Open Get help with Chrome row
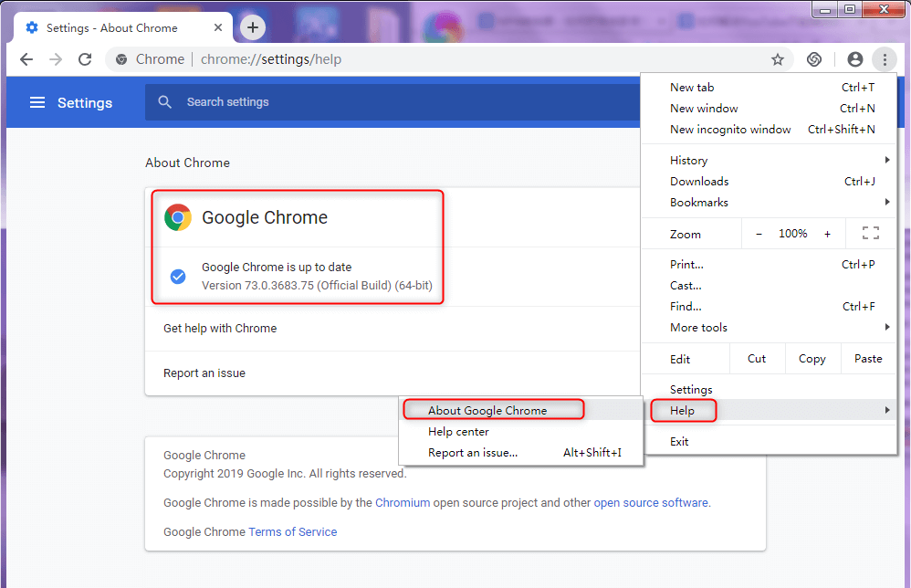The height and width of the screenshot is (588, 911). [393, 329]
